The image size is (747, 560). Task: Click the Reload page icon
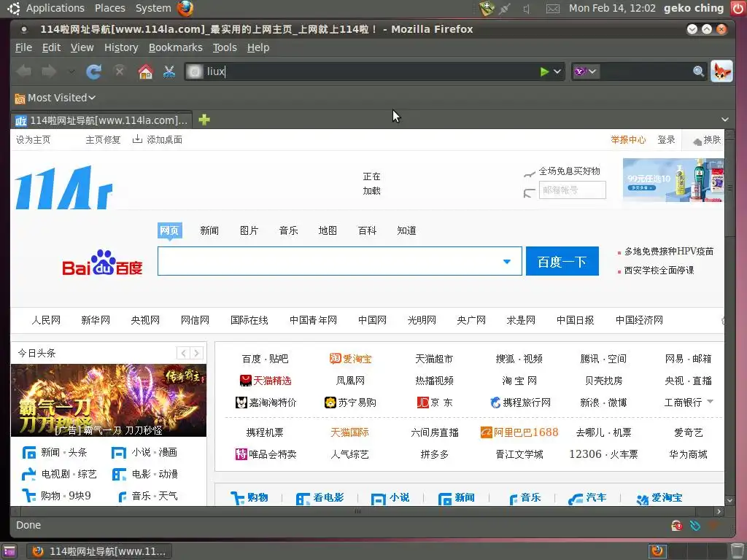pyautogui.click(x=93, y=71)
